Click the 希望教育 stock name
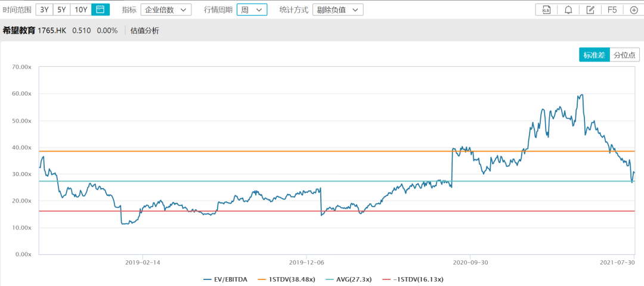The height and width of the screenshot is (286, 644). [19, 30]
